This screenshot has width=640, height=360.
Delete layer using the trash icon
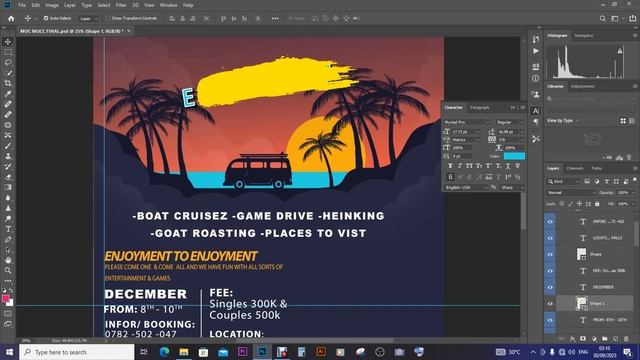click(x=626, y=339)
